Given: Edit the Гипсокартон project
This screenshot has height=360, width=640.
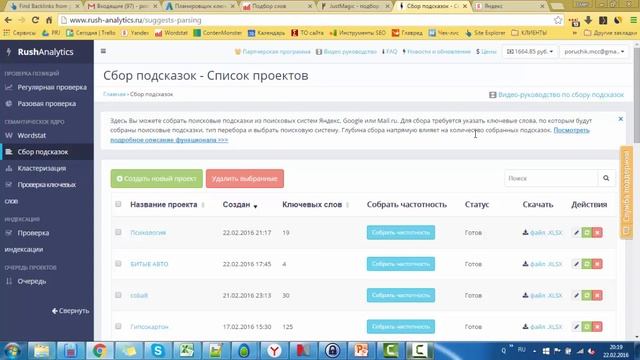Looking at the screenshot, I should coord(576,327).
